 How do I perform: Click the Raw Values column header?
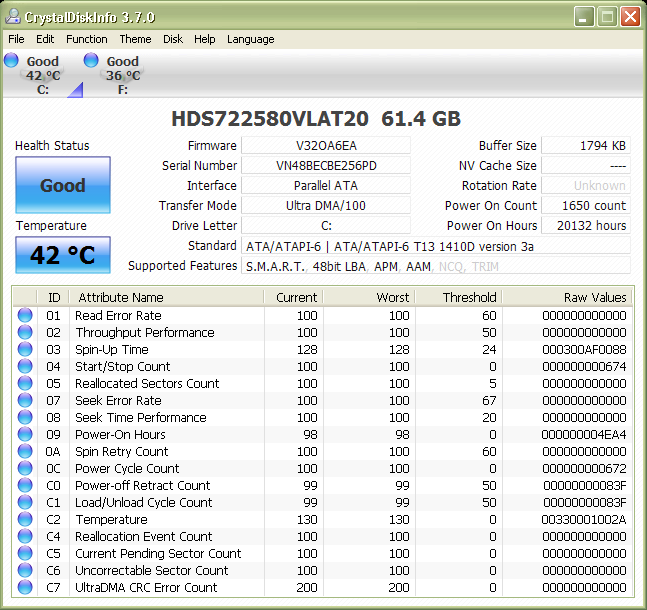pyautogui.click(x=567, y=297)
